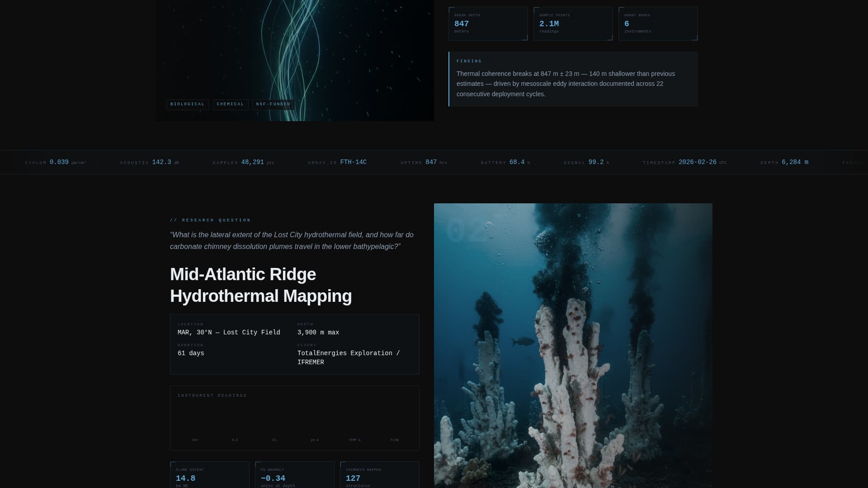This screenshot has width=868, height=488.
Task: Select the NSF-FUNDED tag
Action: pos(273,104)
